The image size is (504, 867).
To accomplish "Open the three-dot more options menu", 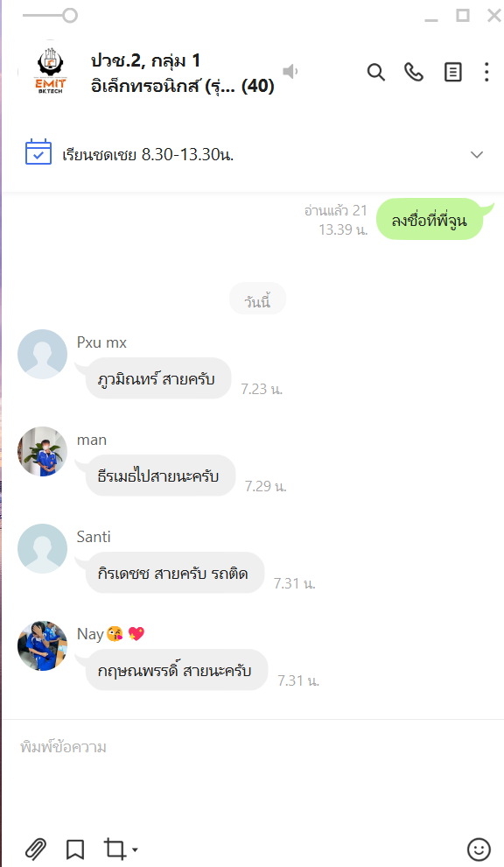I will (x=486, y=72).
